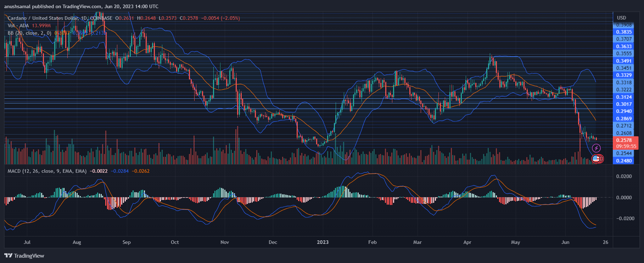Click the 09:59:55 candle countdown timer

click(626, 146)
